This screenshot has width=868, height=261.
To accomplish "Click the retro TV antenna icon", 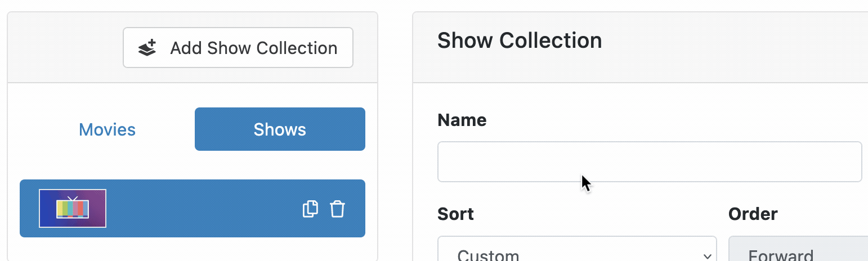I will tap(73, 198).
